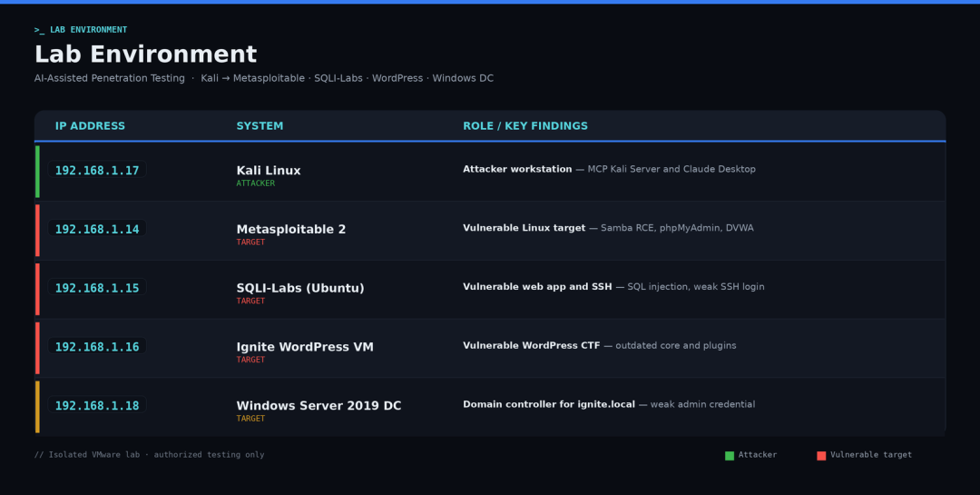Click the ROLE / KEY FINDINGS header

point(525,125)
